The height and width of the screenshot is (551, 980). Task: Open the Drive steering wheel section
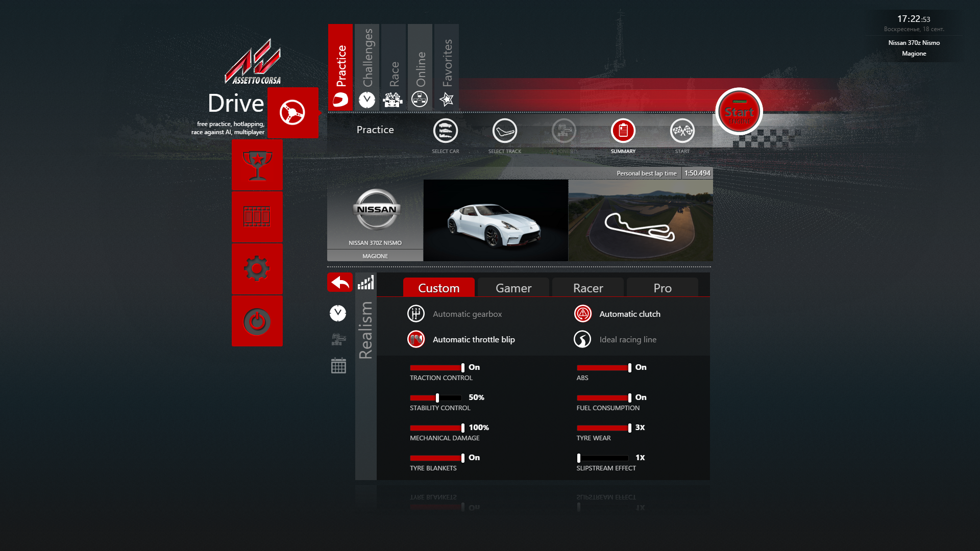292,113
